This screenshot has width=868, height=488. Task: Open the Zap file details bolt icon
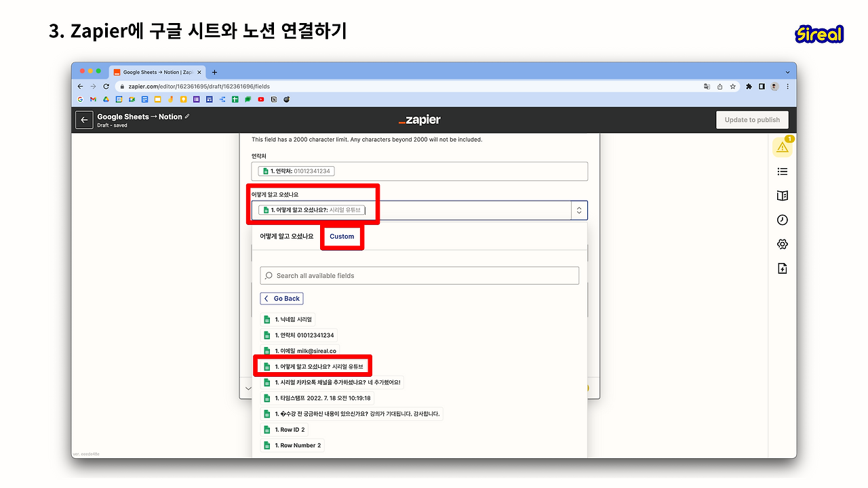783,268
